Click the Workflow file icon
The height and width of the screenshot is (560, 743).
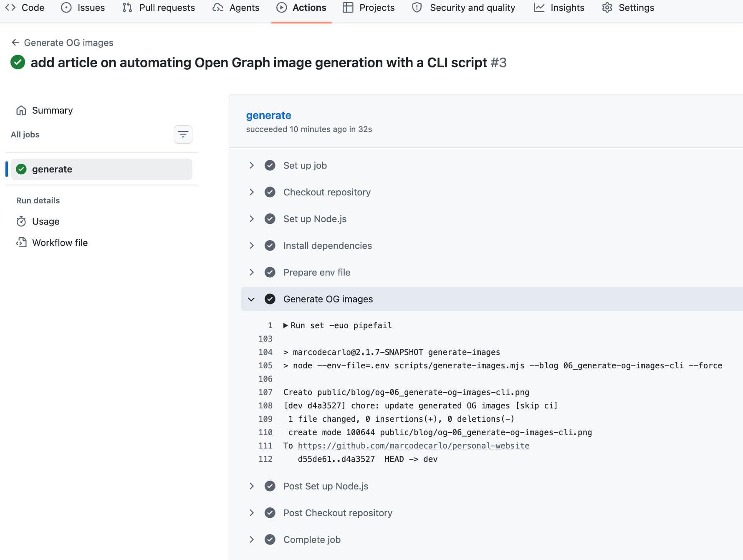coord(21,243)
